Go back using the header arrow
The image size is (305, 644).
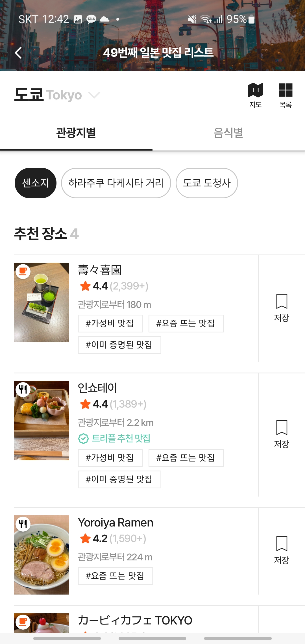[18, 53]
